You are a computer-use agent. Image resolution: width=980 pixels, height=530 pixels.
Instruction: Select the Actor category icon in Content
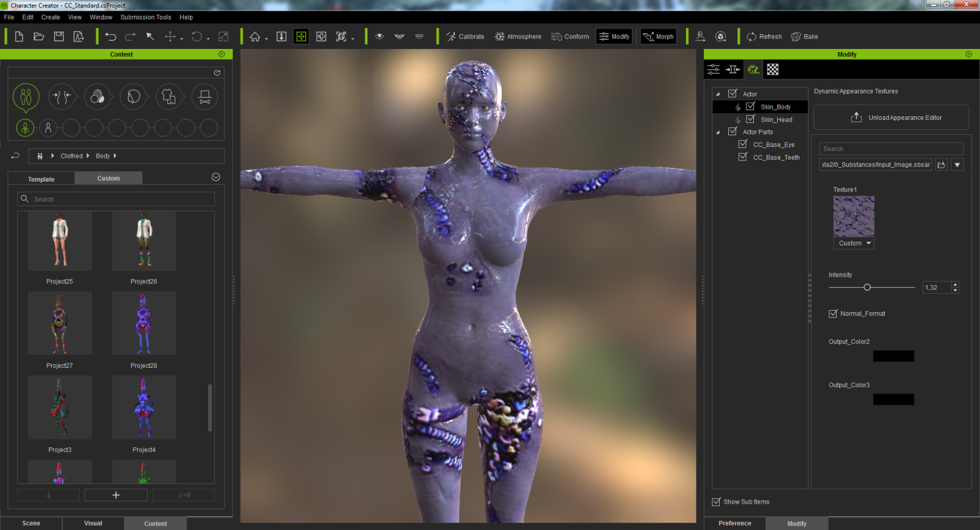pos(26,97)
